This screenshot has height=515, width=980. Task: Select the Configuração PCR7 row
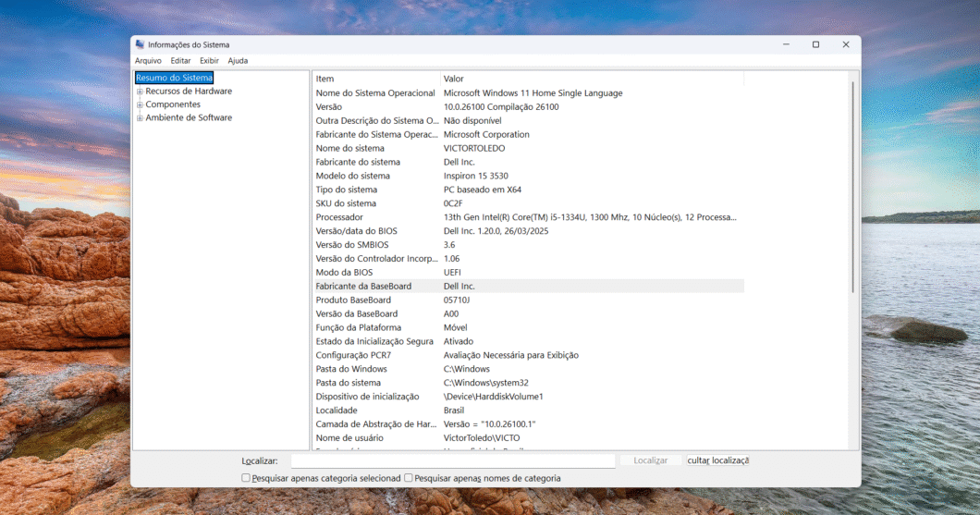click(528, 355)
